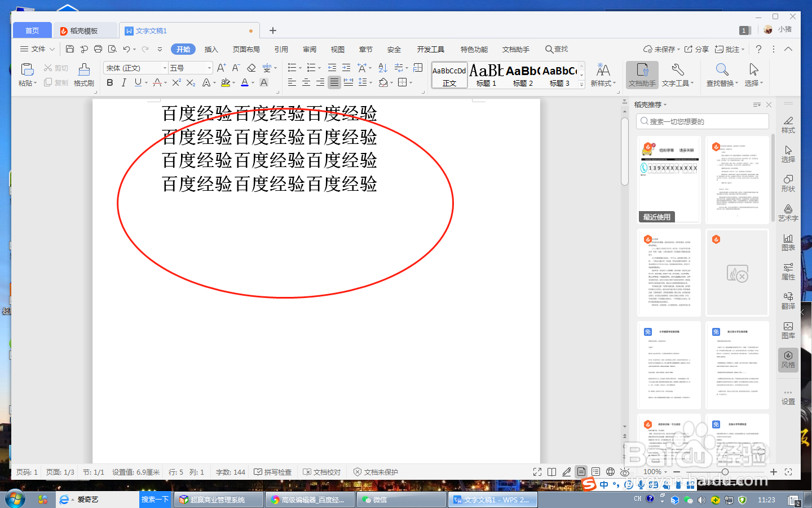This screenshot has height=508, width=812.
Task: Switch to web layout view icon
Action: (x=610, y=472)
